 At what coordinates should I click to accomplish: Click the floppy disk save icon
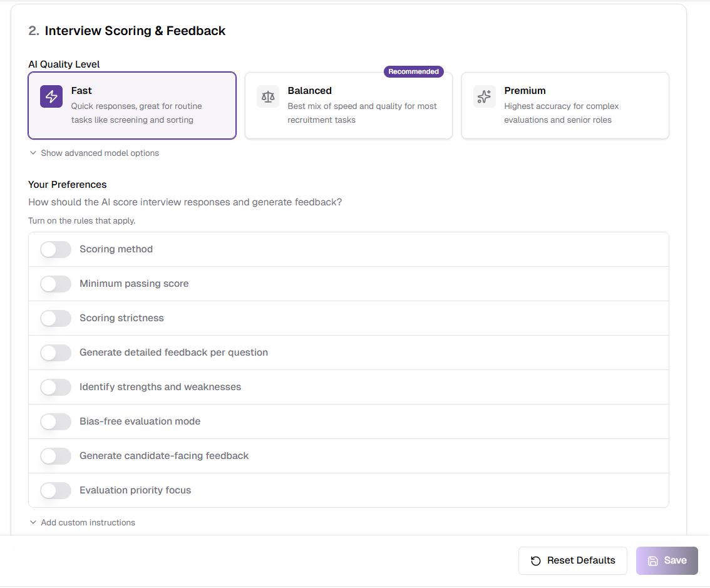point(653,561)
